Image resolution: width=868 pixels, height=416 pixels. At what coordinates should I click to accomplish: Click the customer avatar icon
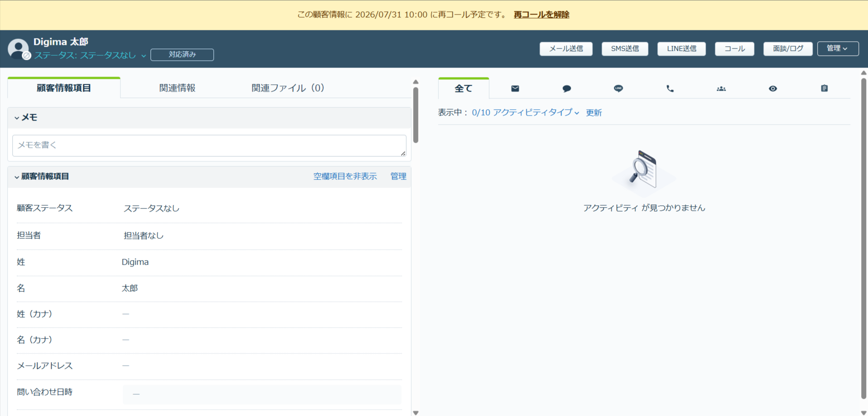(x=18, y=48)
